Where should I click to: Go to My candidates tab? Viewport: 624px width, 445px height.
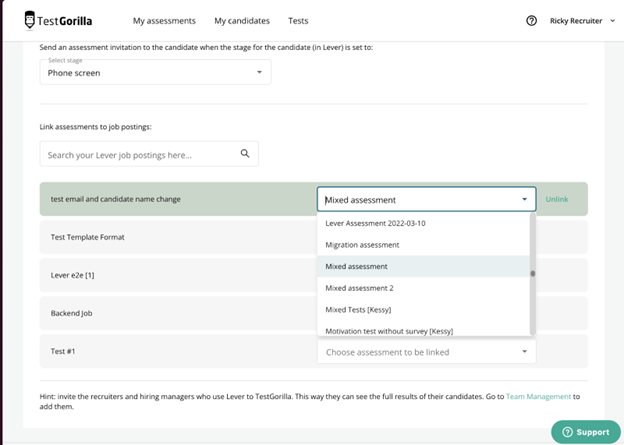point(242,21)
